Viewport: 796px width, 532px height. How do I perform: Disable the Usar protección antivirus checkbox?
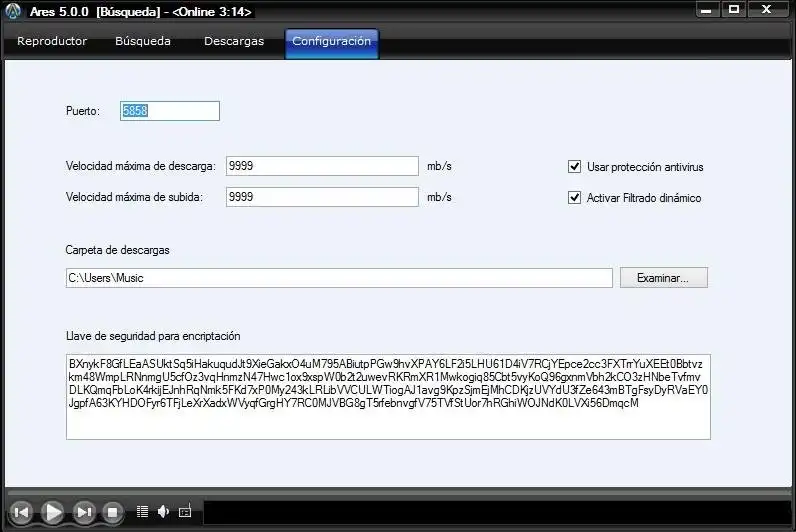coord(574,167)
